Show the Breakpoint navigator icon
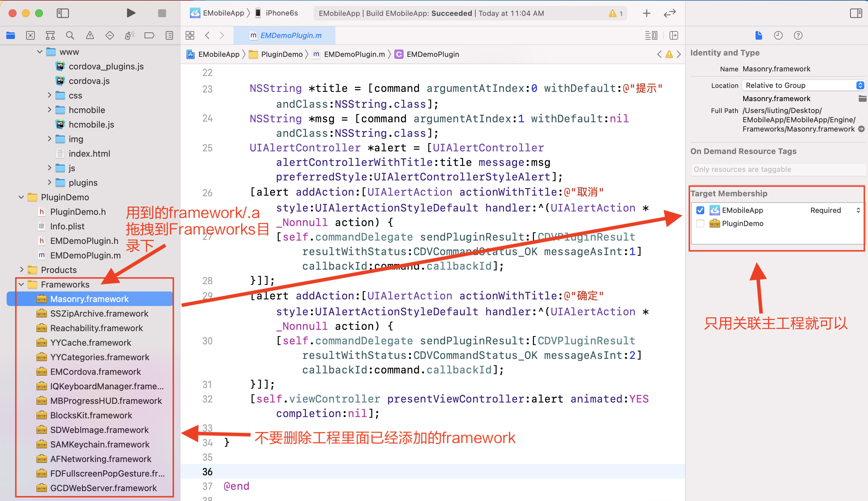The image size is (868, 501). coord(149,35)
